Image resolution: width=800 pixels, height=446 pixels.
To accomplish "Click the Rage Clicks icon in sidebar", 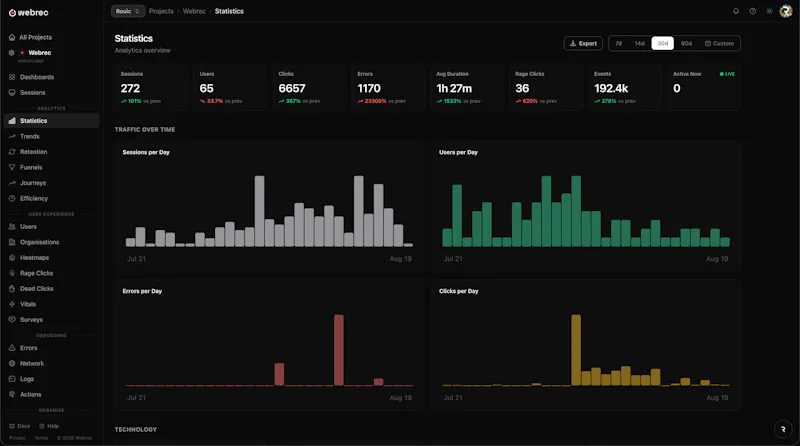I will [12, 273].
